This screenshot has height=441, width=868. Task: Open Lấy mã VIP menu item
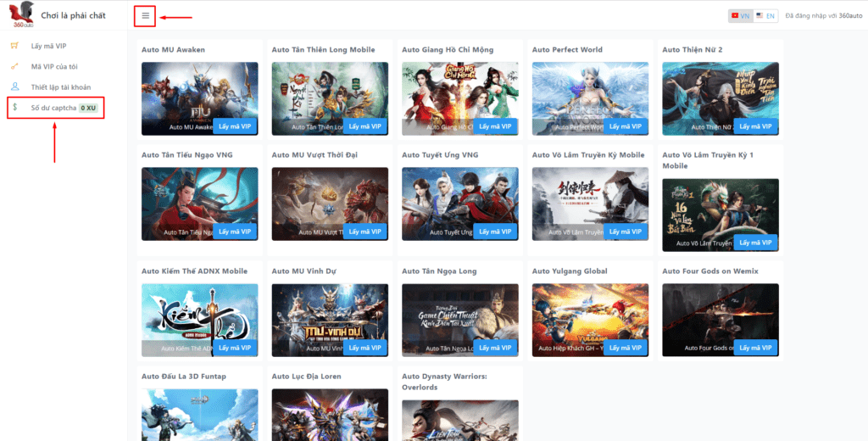(x=48, y=46)
